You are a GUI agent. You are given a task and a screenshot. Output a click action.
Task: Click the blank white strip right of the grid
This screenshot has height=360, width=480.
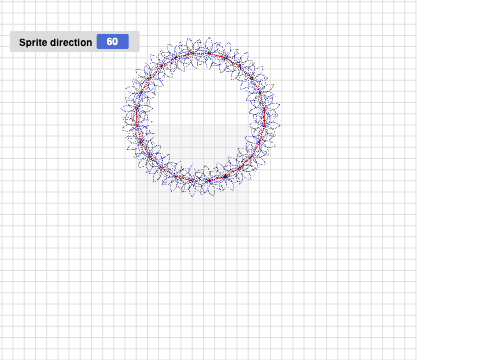[x=448, y=180]
